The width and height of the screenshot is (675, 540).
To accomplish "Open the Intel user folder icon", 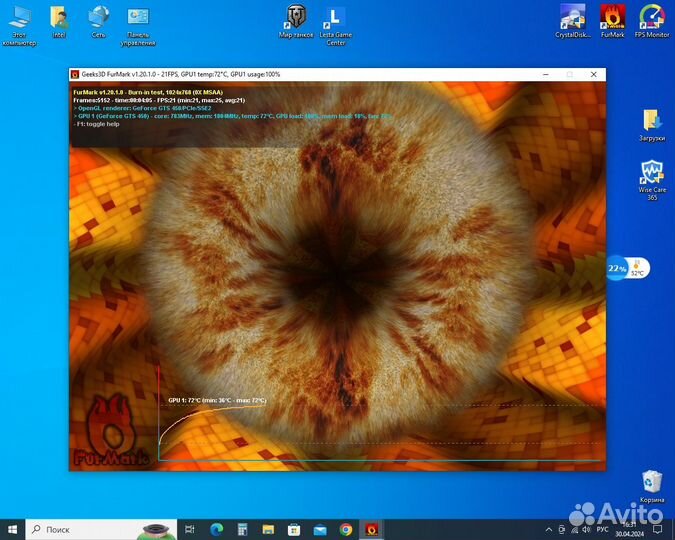I will (58, 17).
